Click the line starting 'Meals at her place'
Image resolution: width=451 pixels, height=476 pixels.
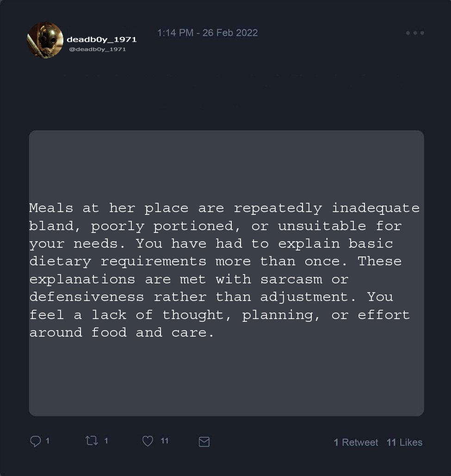coord(224,208)
